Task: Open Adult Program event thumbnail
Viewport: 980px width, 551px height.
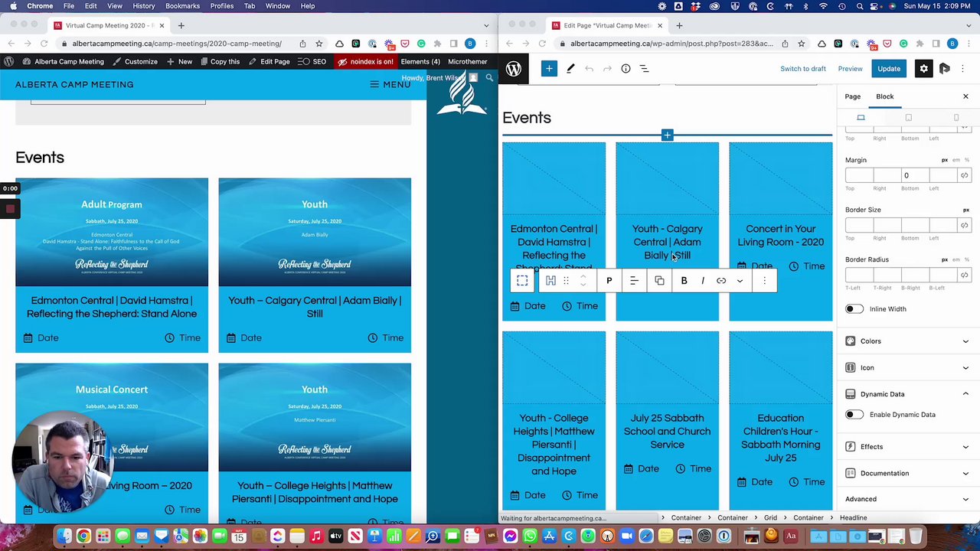Action: (x=112, y=233)
